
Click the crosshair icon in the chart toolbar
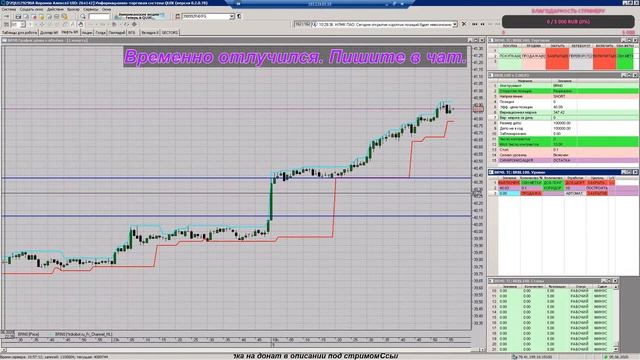134,24
